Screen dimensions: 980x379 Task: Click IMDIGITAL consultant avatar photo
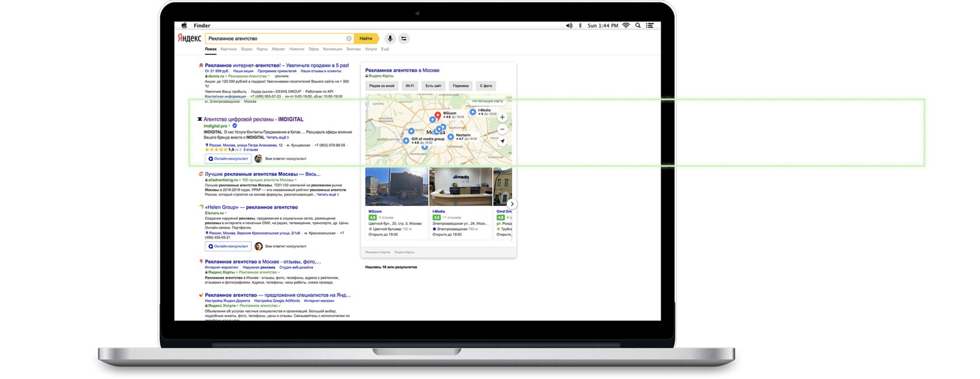258,158
